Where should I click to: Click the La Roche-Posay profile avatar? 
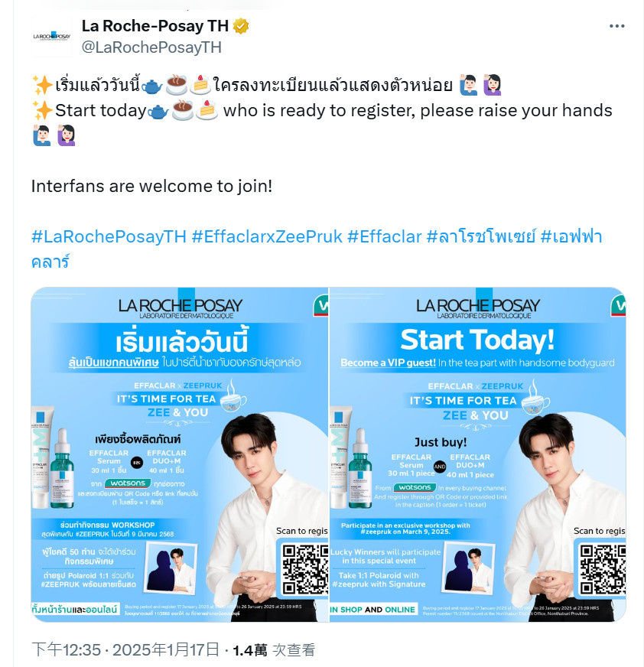point(51,37)
